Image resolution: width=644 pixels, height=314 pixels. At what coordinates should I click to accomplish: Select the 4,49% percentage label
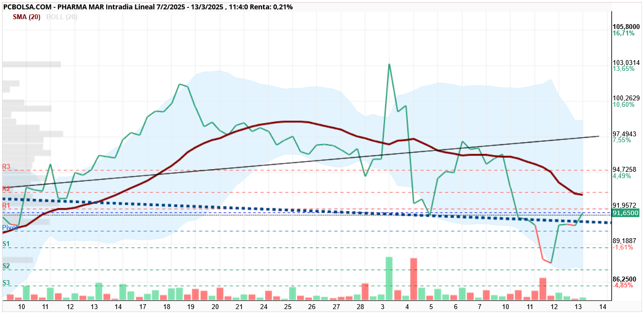pos(622,176)
